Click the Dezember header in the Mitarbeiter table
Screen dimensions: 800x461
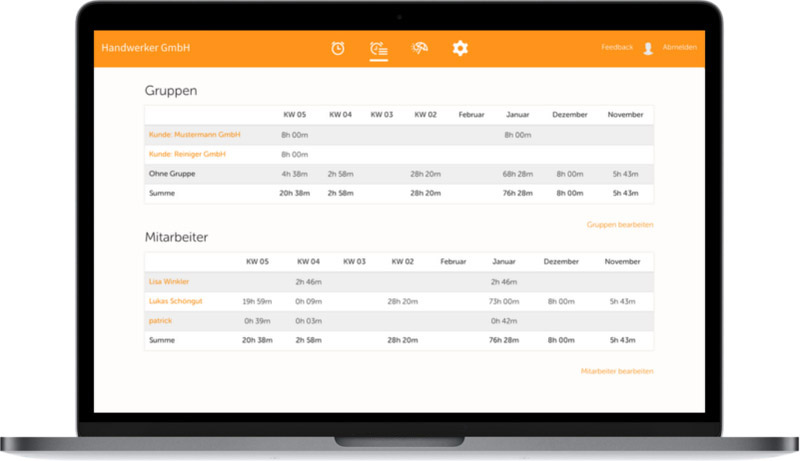click(x=561, y=261)
